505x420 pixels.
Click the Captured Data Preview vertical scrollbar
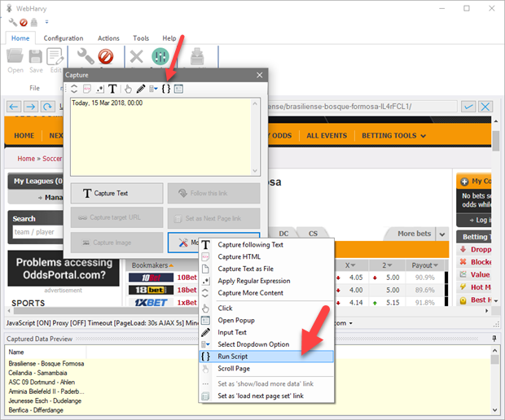(494, 383)
